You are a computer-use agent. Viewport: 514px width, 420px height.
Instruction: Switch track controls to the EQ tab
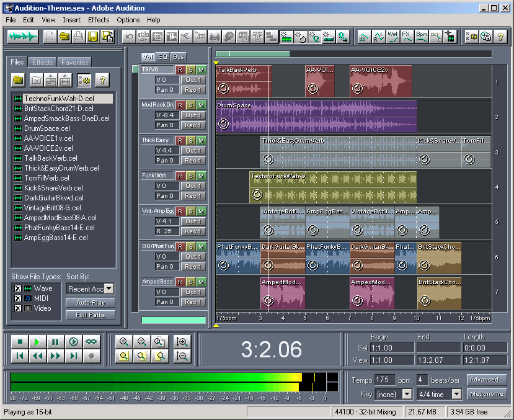162,57
